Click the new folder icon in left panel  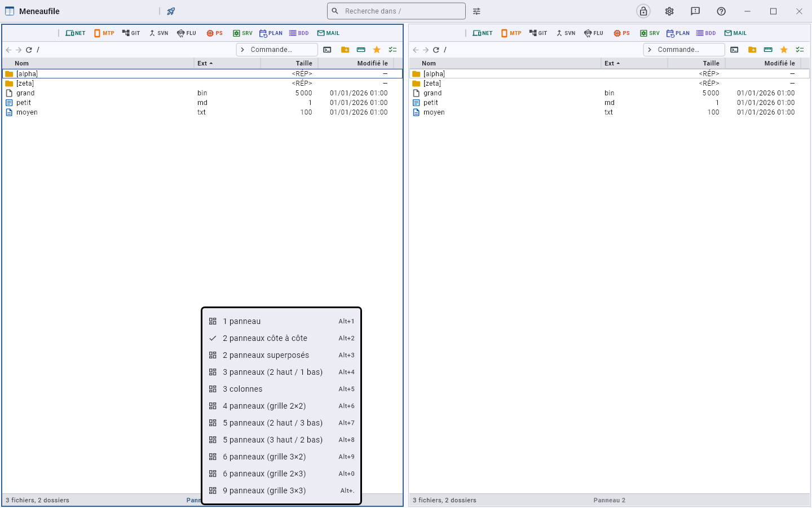click(x=345, y=50)
